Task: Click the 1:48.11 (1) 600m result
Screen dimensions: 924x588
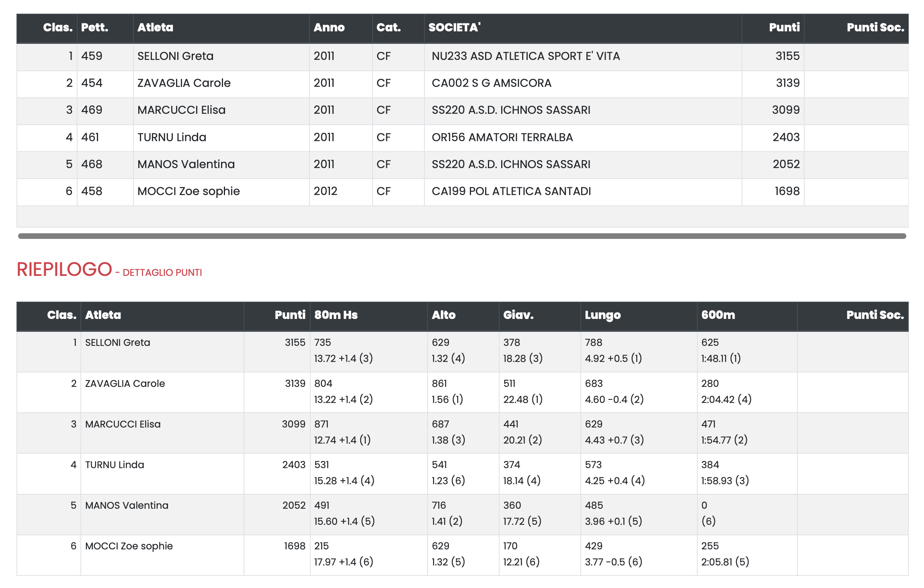Action: point(721,358)
